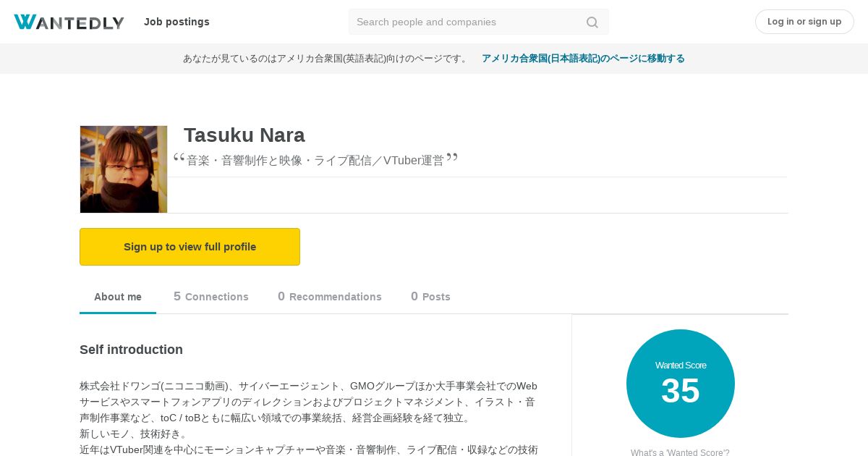Click the Self introduction heading
This screenshot has height=456, width=868.
[131, 350]
